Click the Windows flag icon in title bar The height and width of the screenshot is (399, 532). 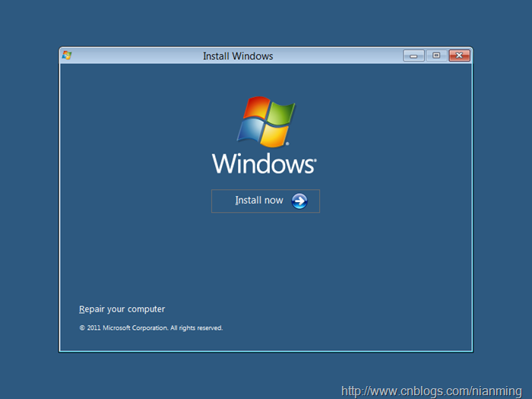(x=67, y=55)
